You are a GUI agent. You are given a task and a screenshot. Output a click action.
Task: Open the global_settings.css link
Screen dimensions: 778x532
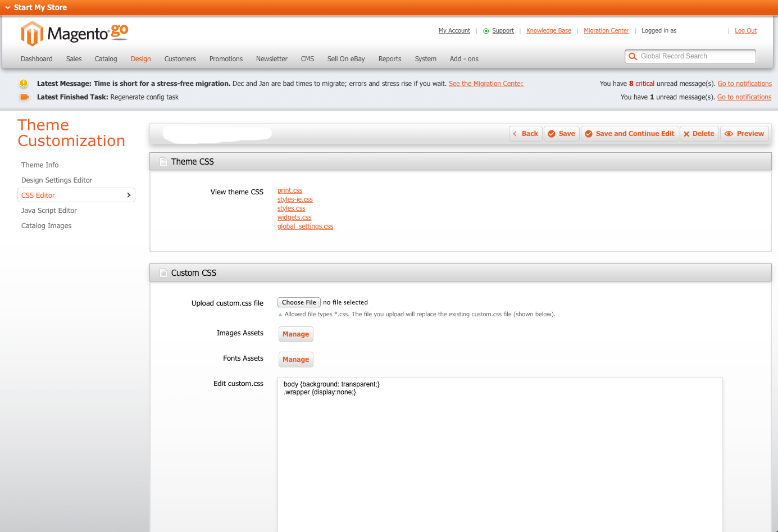(x=305, y=226)
